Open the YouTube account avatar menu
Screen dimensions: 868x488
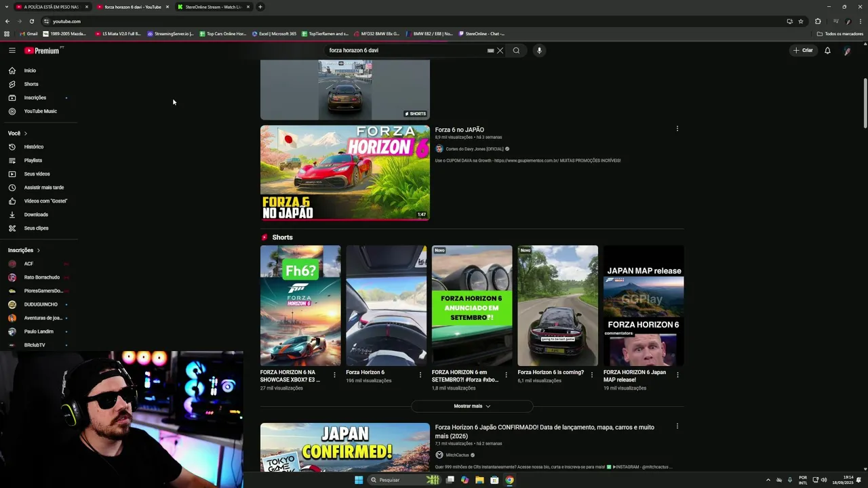pos(847,50)
